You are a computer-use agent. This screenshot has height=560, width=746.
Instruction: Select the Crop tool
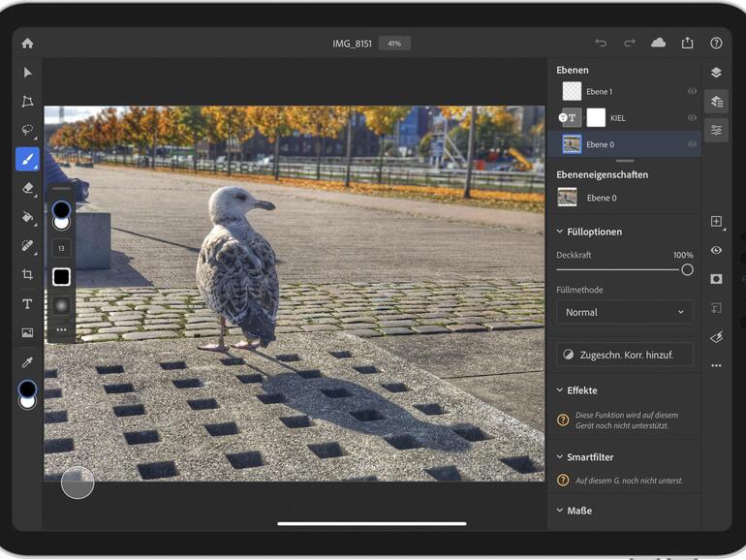click(x=27, y=274)
